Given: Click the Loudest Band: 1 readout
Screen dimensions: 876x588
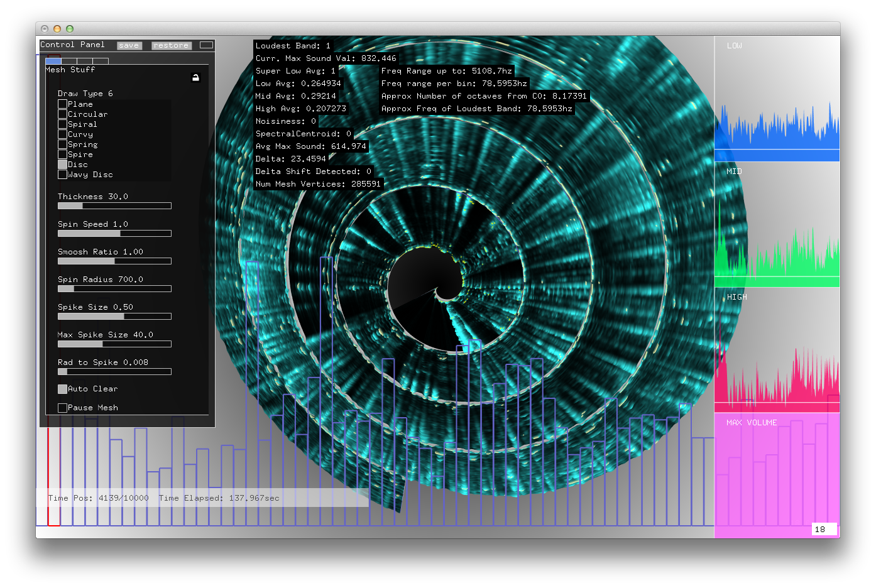Looking at the screenshot, I should 293,46.
